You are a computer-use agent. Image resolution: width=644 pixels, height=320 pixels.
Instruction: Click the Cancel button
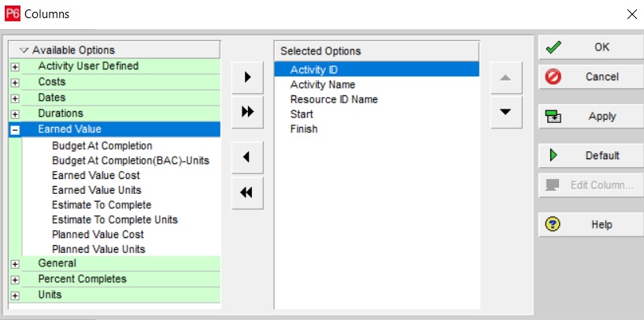coord(591,77)
